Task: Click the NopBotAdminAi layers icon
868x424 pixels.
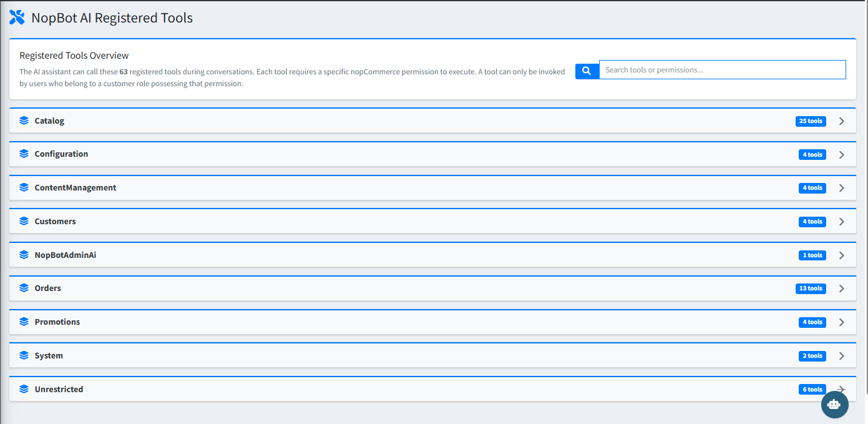Action: point(24,255)
